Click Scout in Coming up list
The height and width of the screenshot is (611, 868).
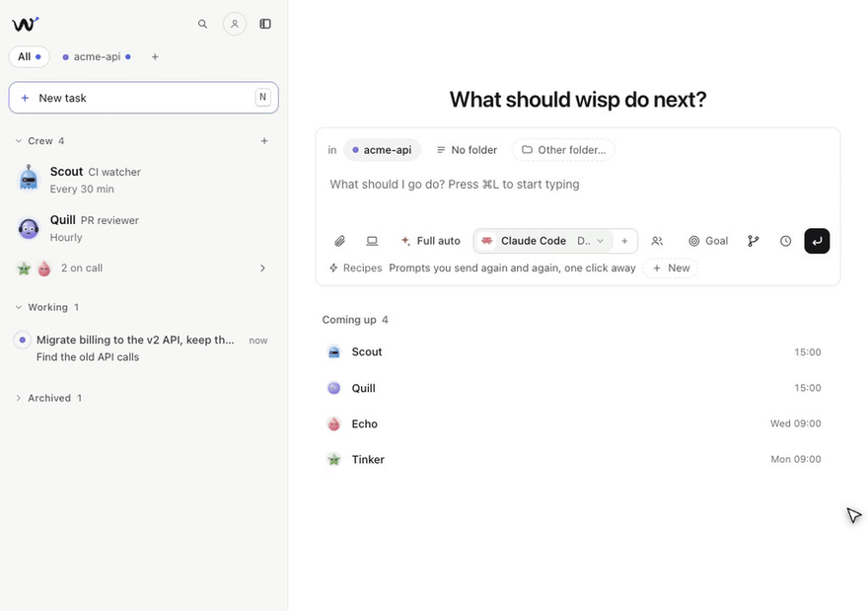point(577,351)
